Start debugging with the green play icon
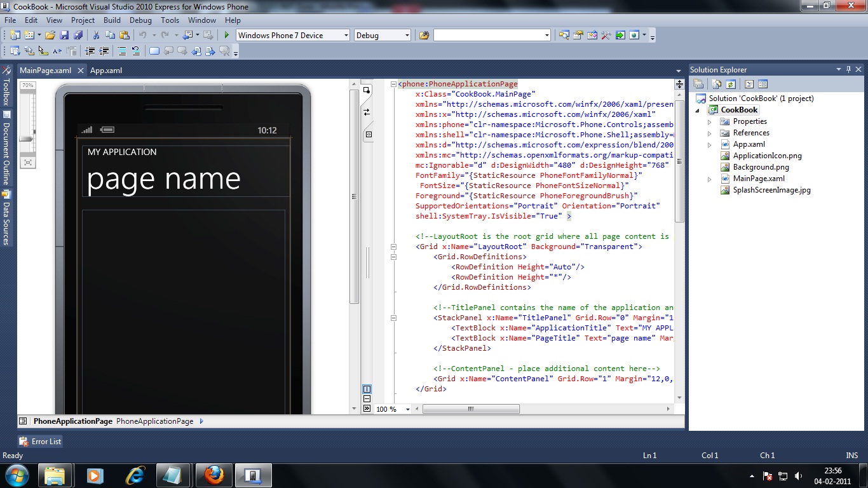868x488 pixels. (x=226, y=35)
